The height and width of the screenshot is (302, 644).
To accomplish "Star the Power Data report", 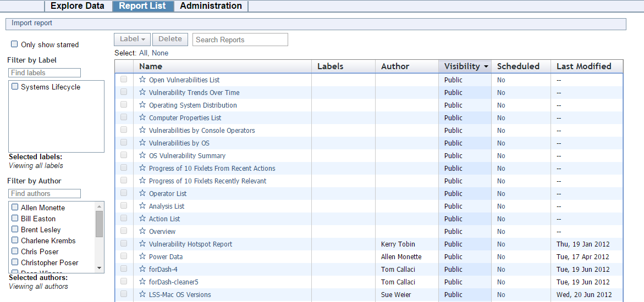I will tap(142, 256).
